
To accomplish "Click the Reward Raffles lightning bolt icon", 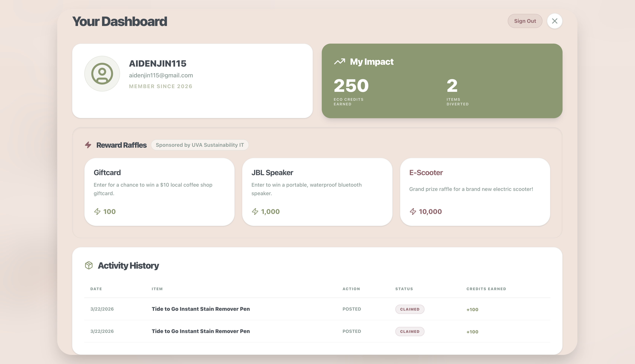I will point(88,145).
